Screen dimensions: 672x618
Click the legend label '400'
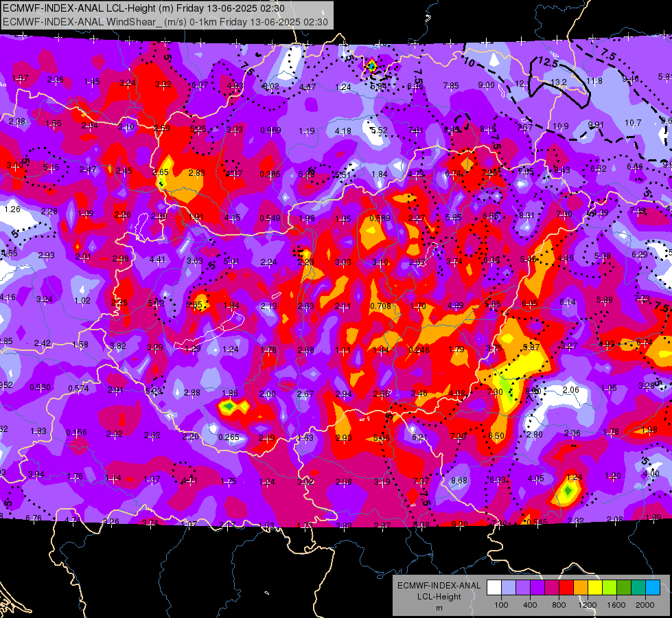point(530,605)
